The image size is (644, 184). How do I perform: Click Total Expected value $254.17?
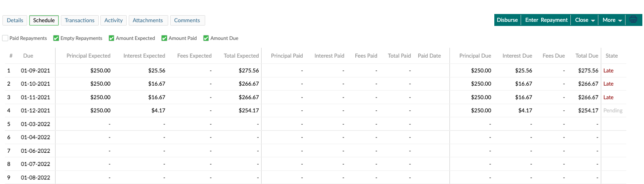pos(249,110)
